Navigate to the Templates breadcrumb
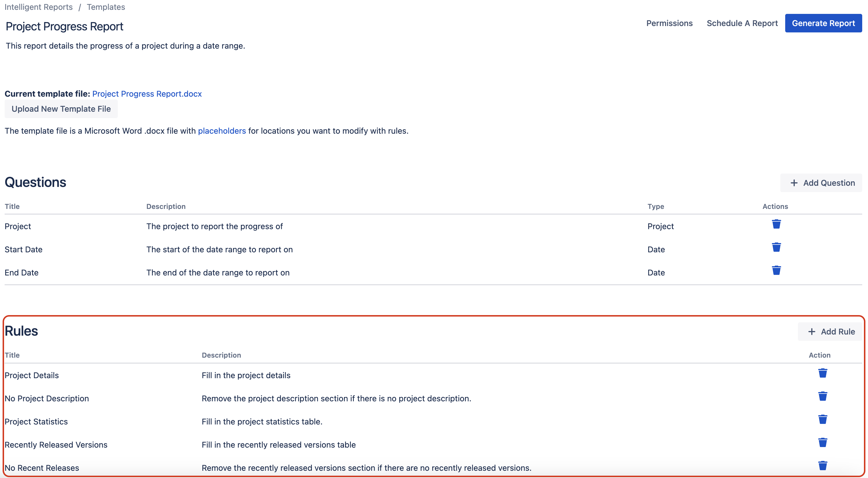 pos(106,7)
